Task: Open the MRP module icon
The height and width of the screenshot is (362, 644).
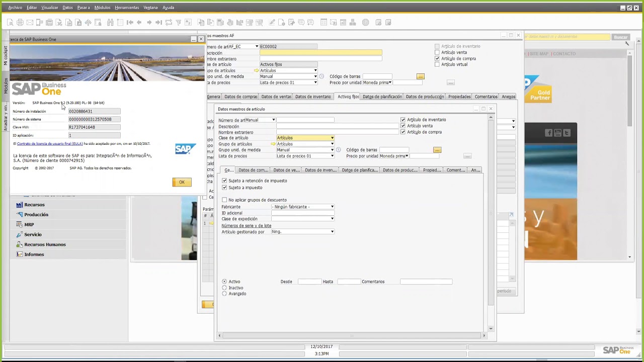Action: coord(19,225)
